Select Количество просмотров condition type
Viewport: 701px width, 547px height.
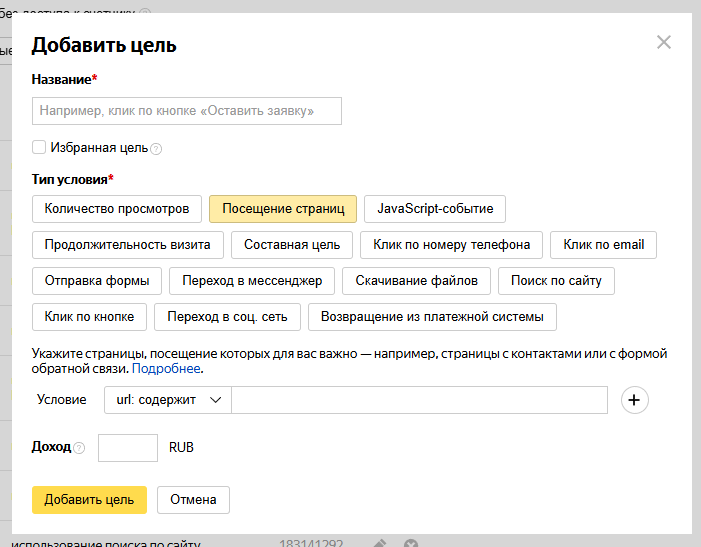(117, 209)
